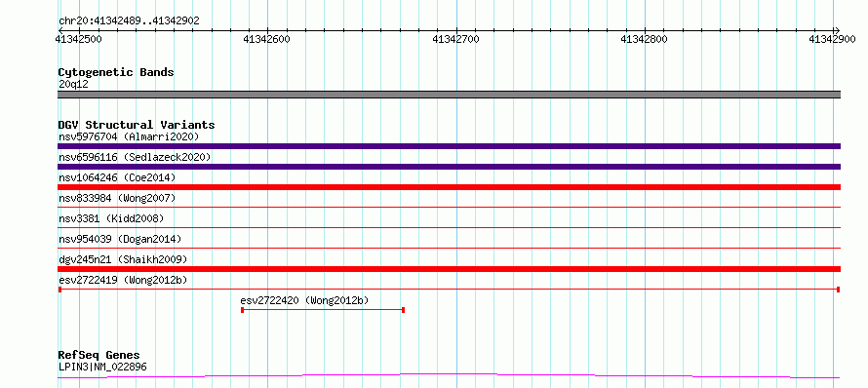Click the esv2722420 (Wong2012b) label
The width and height of the screenshot is (868, 388).
click(x=304, y=300)
